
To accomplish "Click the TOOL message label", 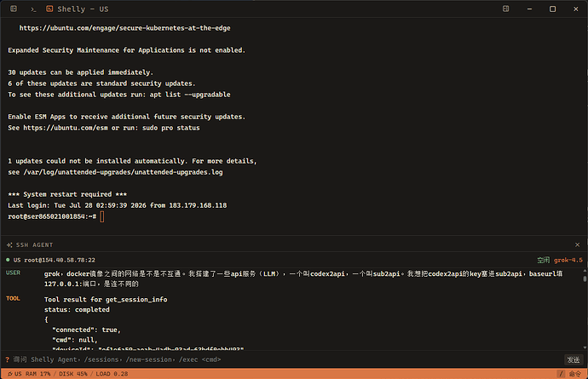I will pos(13,298).
